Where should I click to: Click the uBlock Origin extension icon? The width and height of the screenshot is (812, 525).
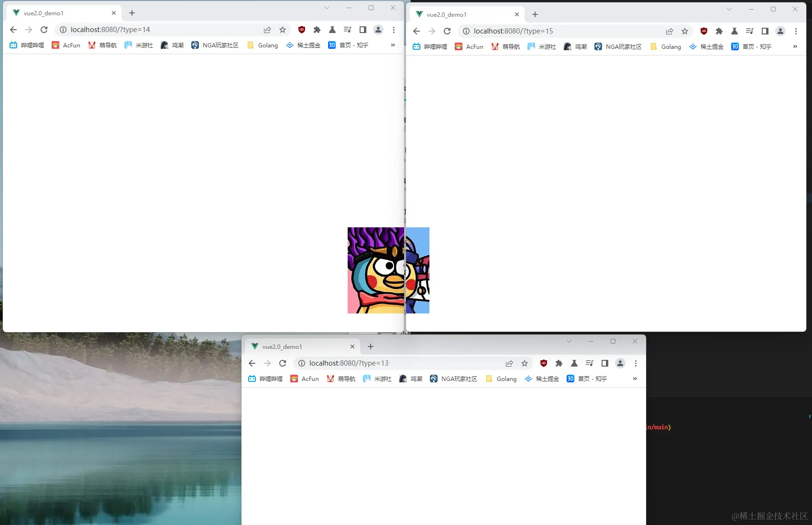click(301, 30)
